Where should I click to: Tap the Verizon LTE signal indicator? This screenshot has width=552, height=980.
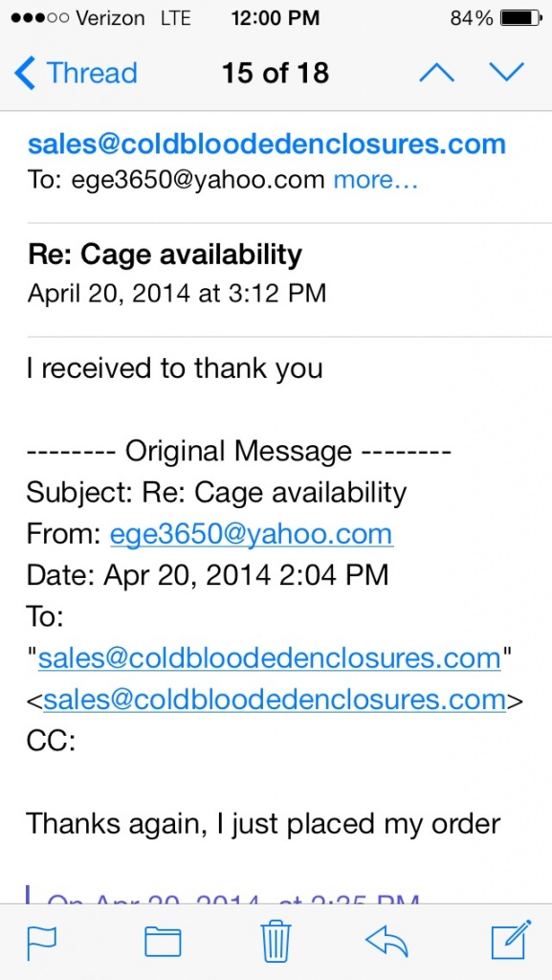click(x=101, y=18)
